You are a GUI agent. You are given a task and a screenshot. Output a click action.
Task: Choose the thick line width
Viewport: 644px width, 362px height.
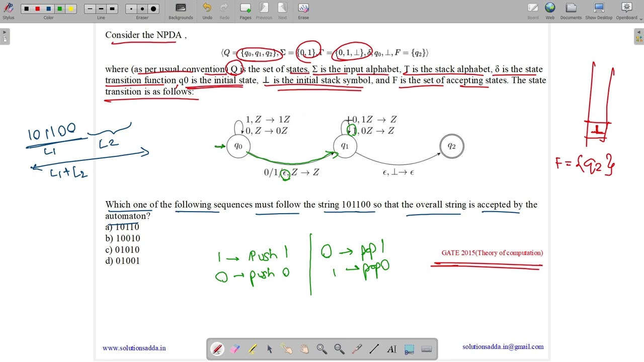[112, 9]
